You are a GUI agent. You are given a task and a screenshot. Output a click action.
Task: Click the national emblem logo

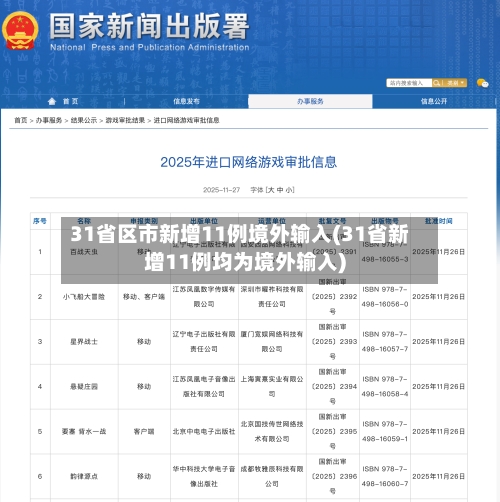point(20,31)
